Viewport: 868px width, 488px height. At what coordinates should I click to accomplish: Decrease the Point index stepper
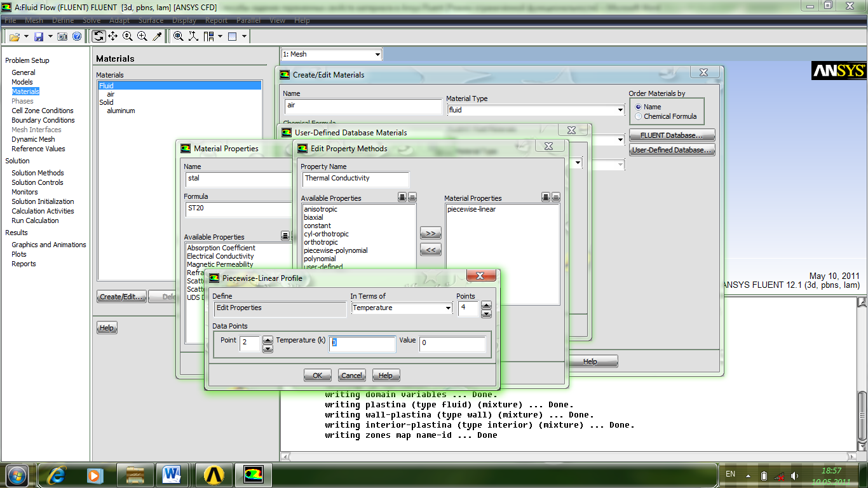268,348
